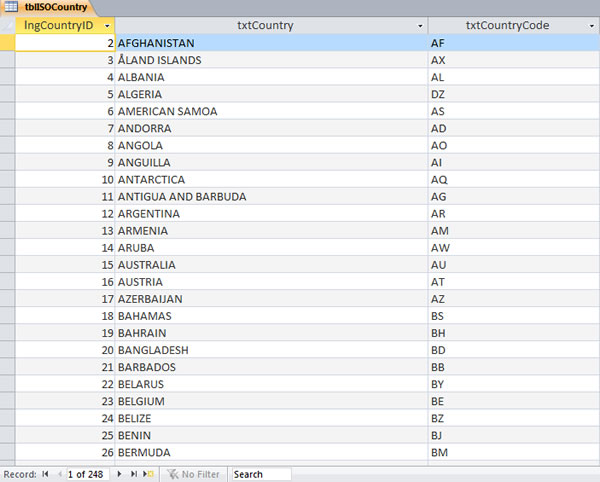Select the ID cell with value 26
Image resolution: width=600 pixels, height=482 pixels.
pyautogui.click(x=65, y=452)
